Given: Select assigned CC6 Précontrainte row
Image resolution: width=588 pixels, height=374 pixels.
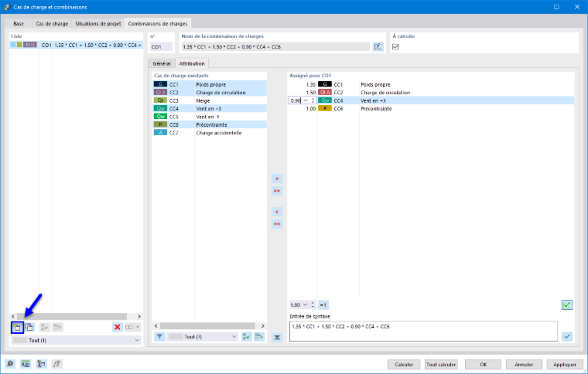Looking at the screenshot, I should (x=431, y=109).
